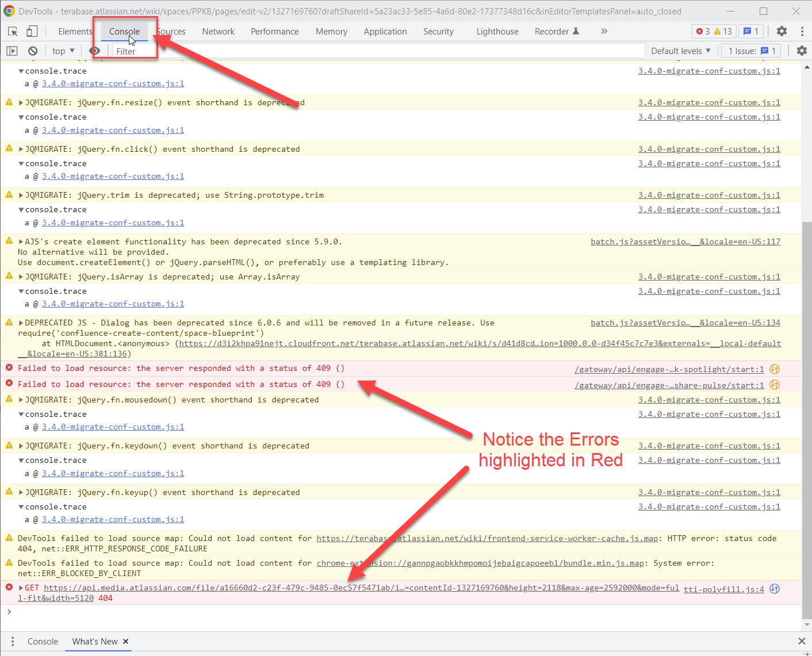The width and height of the screenshot is (812, 656).
Task: Close the What's New drawer tab
Action: pos(125,641)
